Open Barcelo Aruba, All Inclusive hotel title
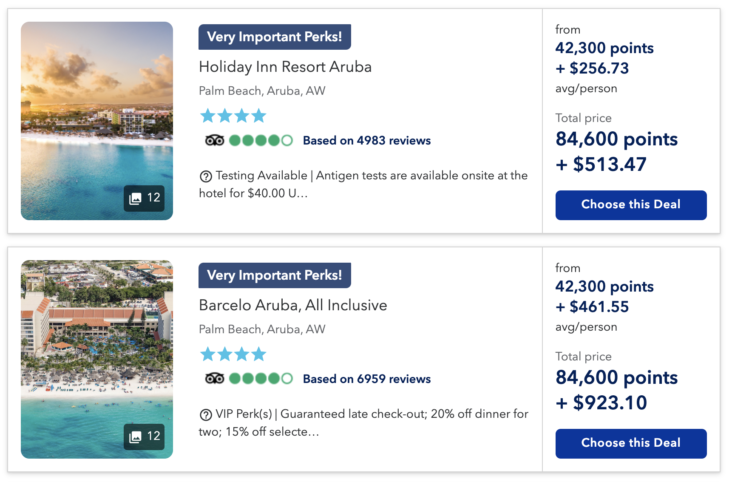 (x=293, y=305)
